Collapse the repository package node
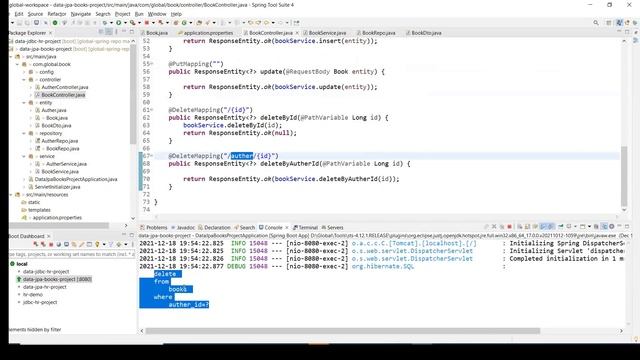Viewport: 640px width, 360px height. 24,133
